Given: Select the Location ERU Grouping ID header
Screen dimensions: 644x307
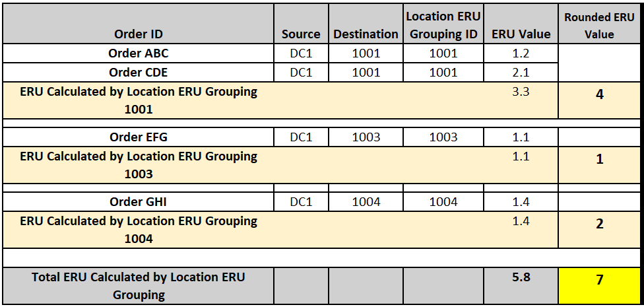Looking at the screenshot, I should point(443,25).
